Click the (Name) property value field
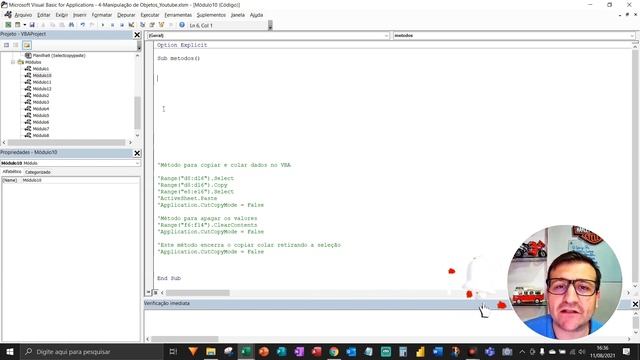Screen dimensions: 640x360 click(x=80, y=180)
